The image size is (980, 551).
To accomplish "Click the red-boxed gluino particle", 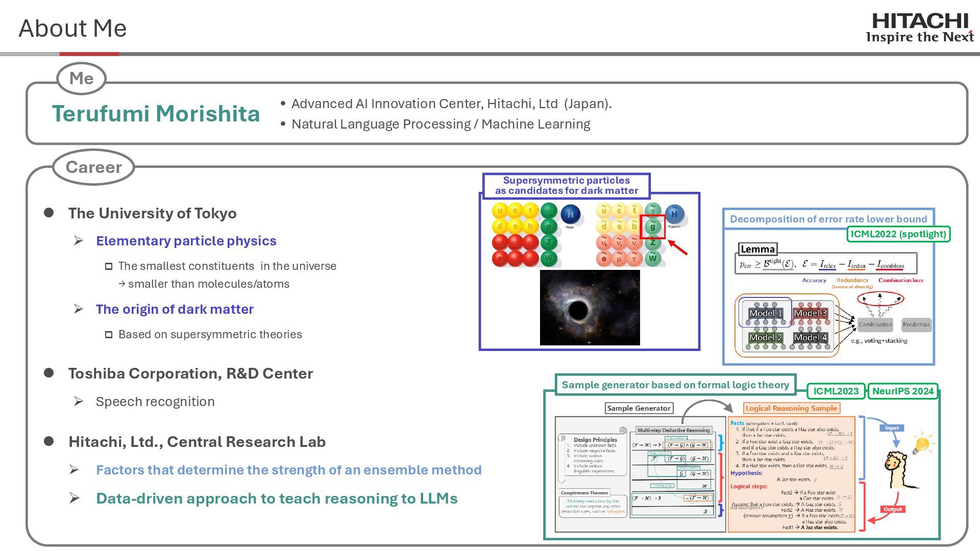I will [x=652, y=227].
